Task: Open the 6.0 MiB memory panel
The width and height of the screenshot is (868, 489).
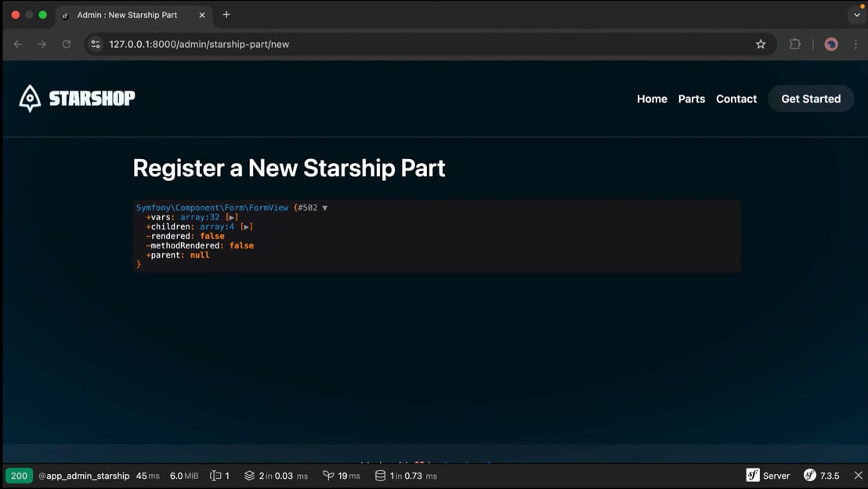Action: (x=184, y=476)
